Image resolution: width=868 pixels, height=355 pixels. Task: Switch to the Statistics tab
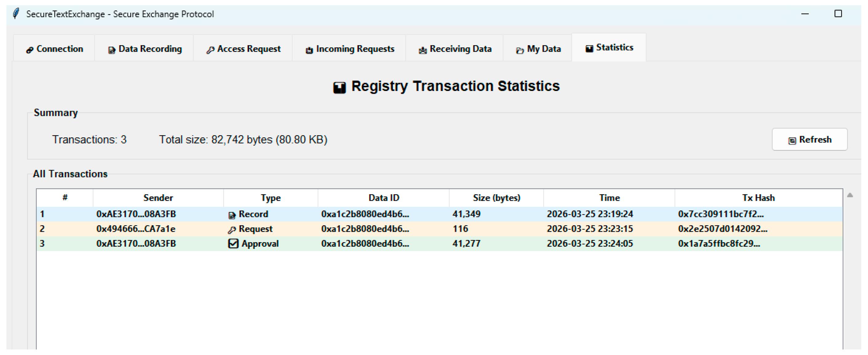coord(609,48)
